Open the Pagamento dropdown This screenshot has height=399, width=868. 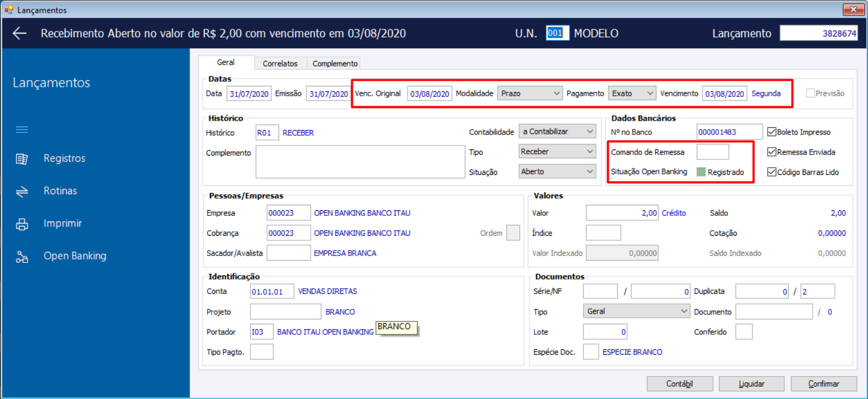[632, 94]
